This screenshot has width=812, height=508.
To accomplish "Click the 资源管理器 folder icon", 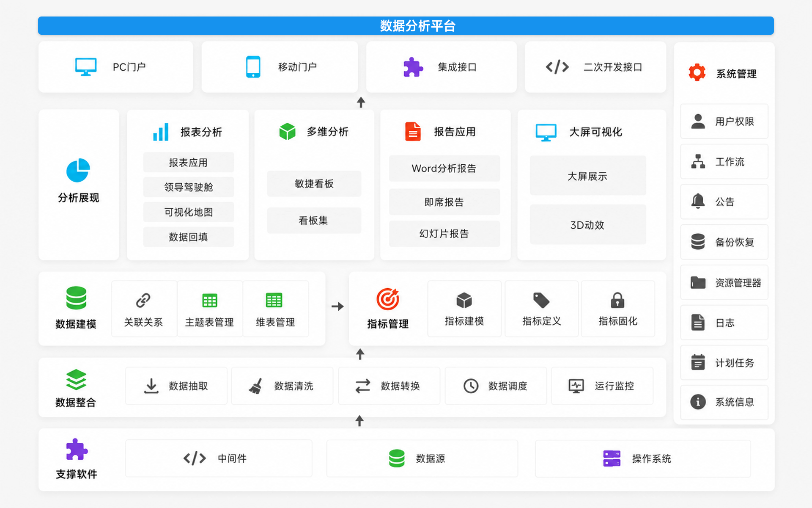I will [698, 282].
